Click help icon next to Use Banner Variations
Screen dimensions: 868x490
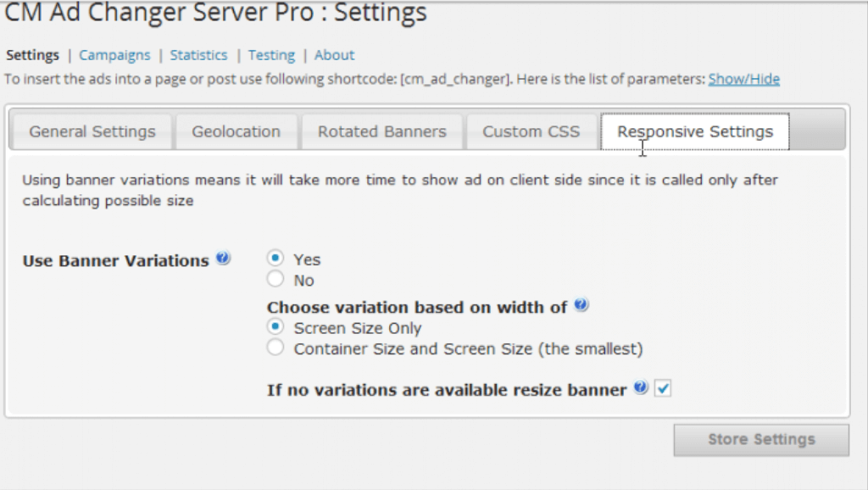(x=223, y=259)
